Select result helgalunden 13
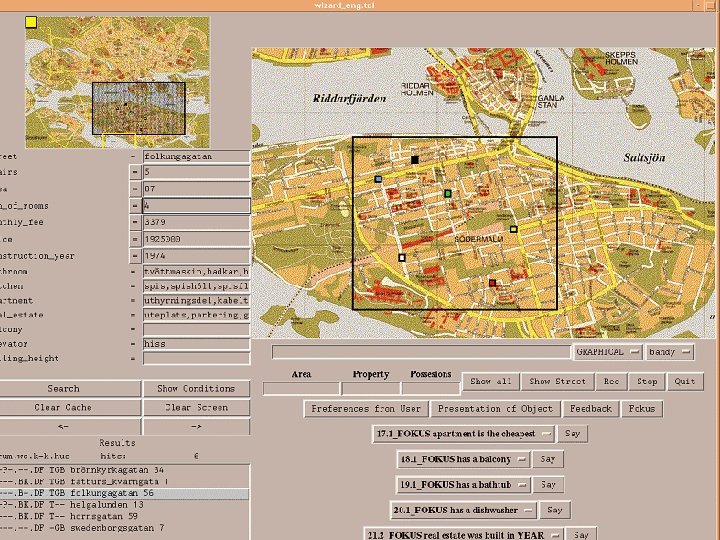The width and height of the screenshot is (720, 540). click(x=124, y=505)
